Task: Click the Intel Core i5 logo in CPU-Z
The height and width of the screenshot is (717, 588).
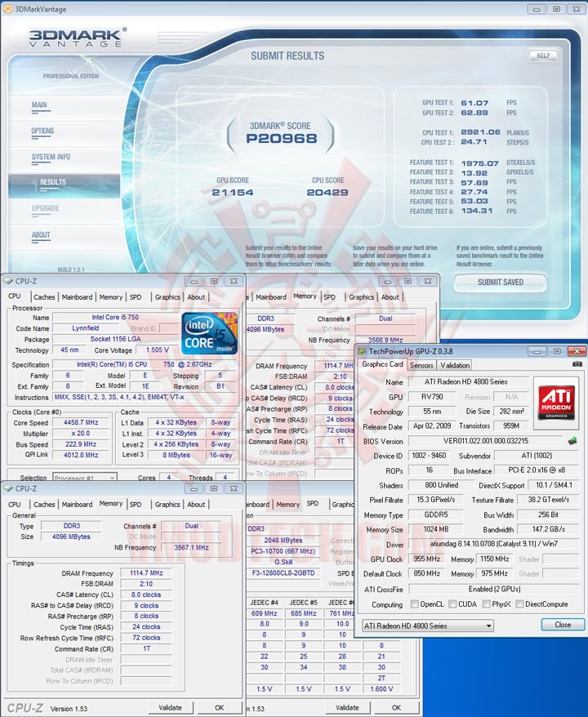Action: point(209,334)
